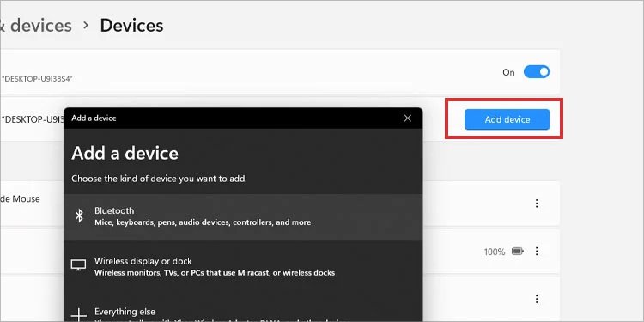Select the Bluetooth symbol icon in dialog
Image resolution: width=644 pixels, height=322 pixels.
coord(79,216)
